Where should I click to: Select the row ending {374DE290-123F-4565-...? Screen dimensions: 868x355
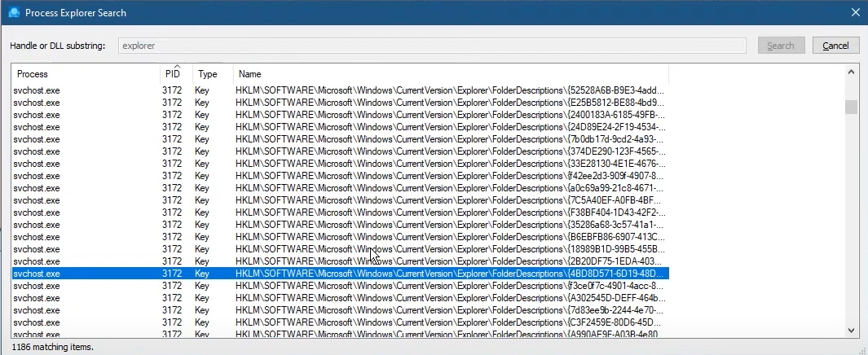coord(341,151)
